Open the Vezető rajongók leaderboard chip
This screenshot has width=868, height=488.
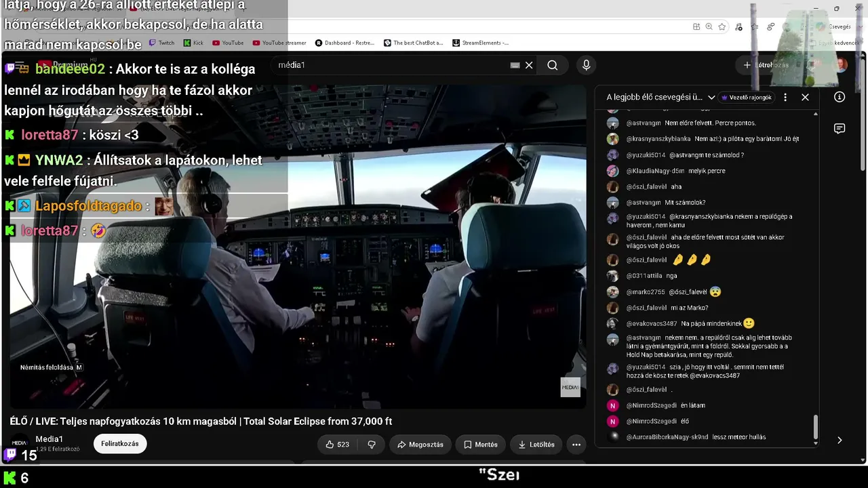746,97
